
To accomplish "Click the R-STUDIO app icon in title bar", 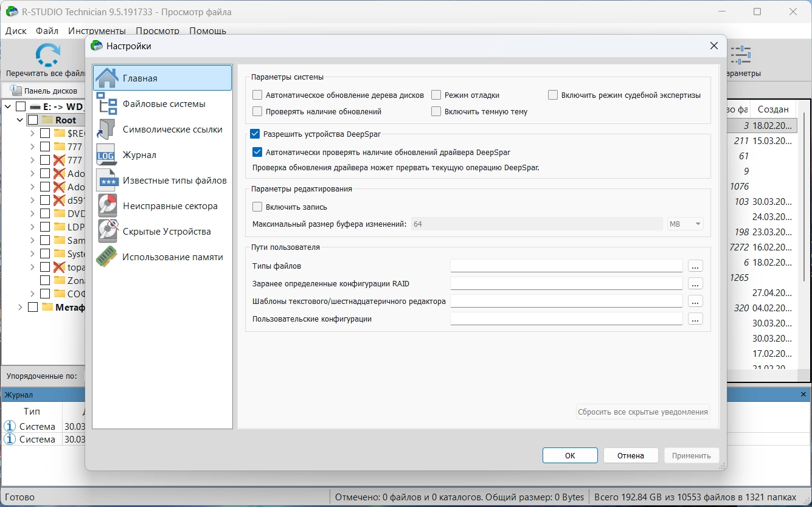I will pyautogui.click(x=12, y=12).
